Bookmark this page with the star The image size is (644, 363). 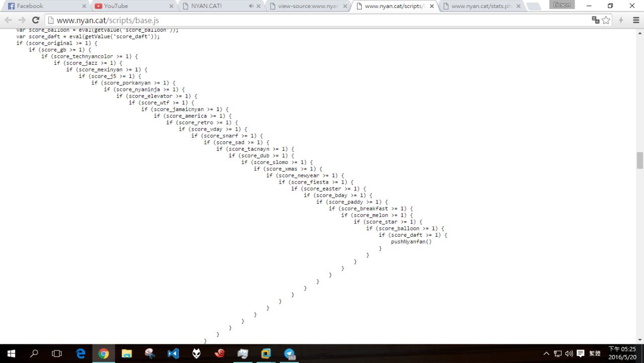606,20
